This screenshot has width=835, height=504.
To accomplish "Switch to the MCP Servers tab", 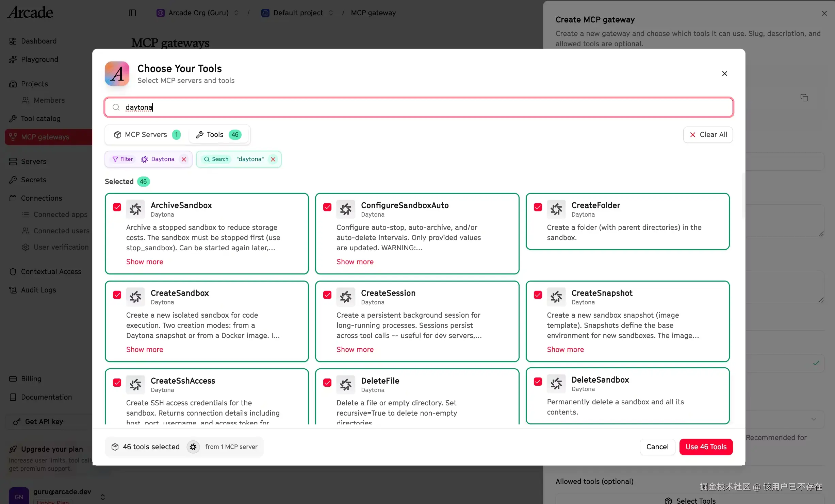I will click(147, 135).
